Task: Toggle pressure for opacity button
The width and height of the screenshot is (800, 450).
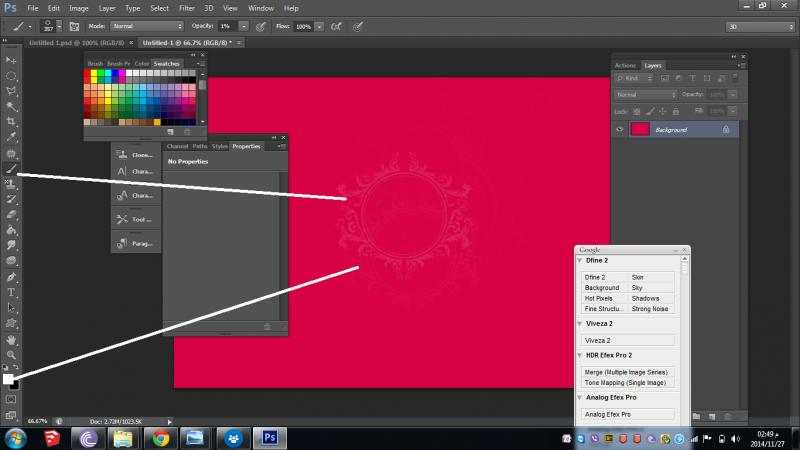Action: tap(261, 27)
